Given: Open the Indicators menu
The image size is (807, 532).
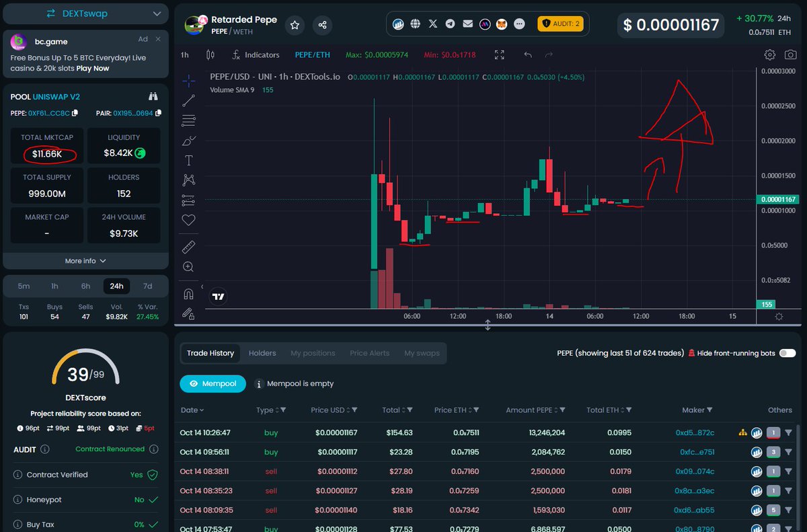Looking at the screenshot, I should pyautogui.click(x=256, y=54).
